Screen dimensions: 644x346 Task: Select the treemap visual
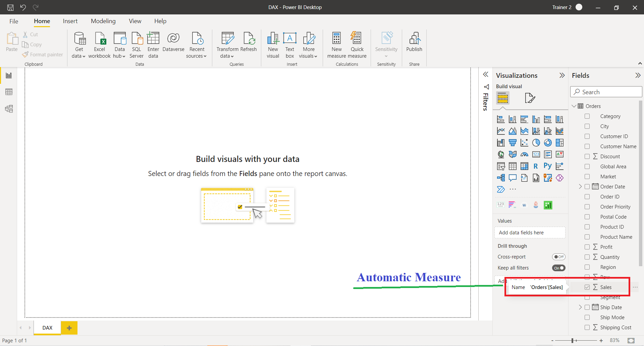[559, 143]
